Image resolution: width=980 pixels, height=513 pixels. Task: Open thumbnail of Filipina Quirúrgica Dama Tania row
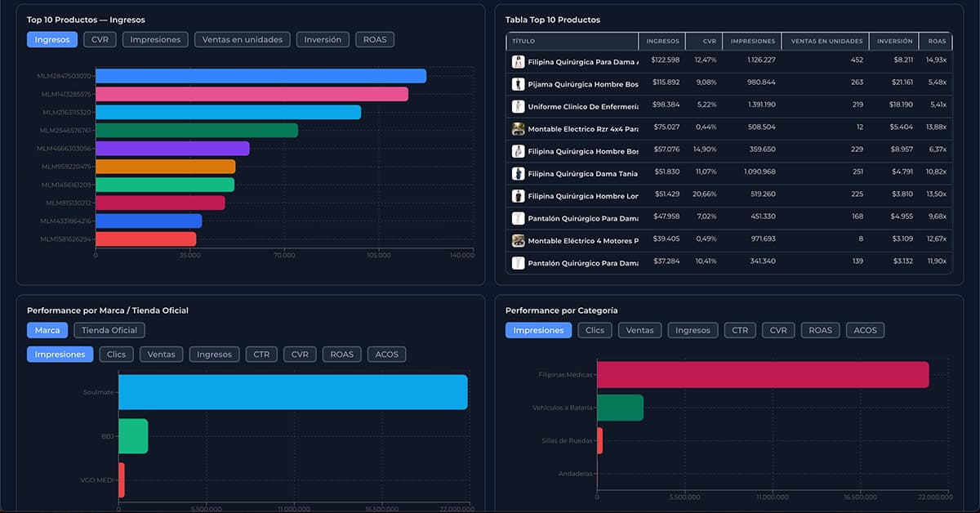pos(518,173)
